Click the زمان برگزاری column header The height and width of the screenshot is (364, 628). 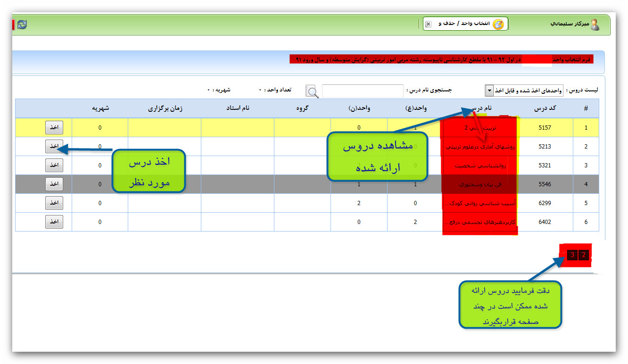point(165,108)
